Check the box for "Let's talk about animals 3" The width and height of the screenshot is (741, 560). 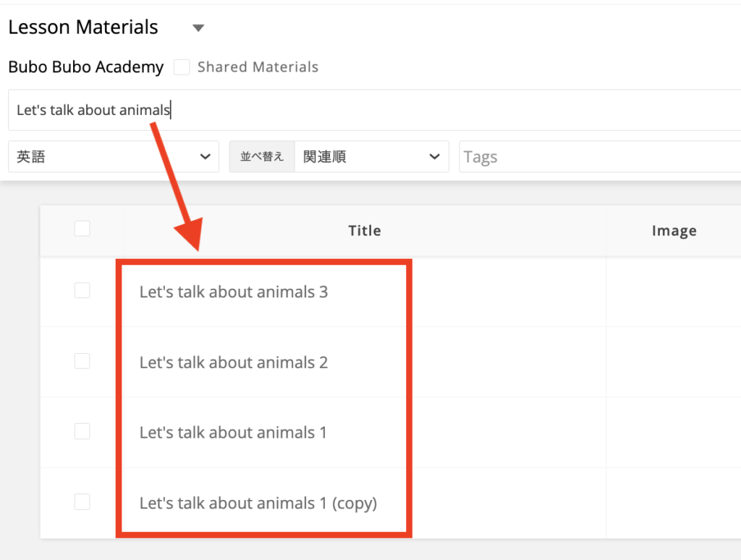tap(82, 290)
